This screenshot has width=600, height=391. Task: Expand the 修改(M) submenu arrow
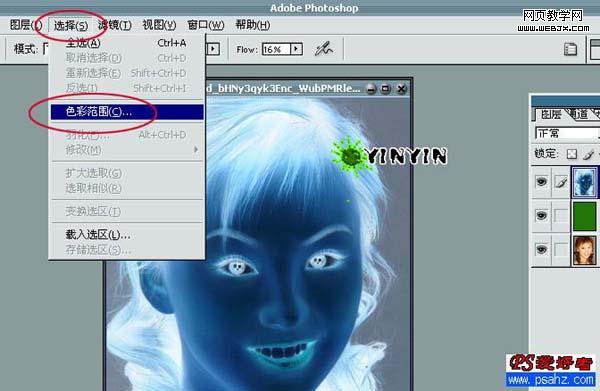click(196, 150)
